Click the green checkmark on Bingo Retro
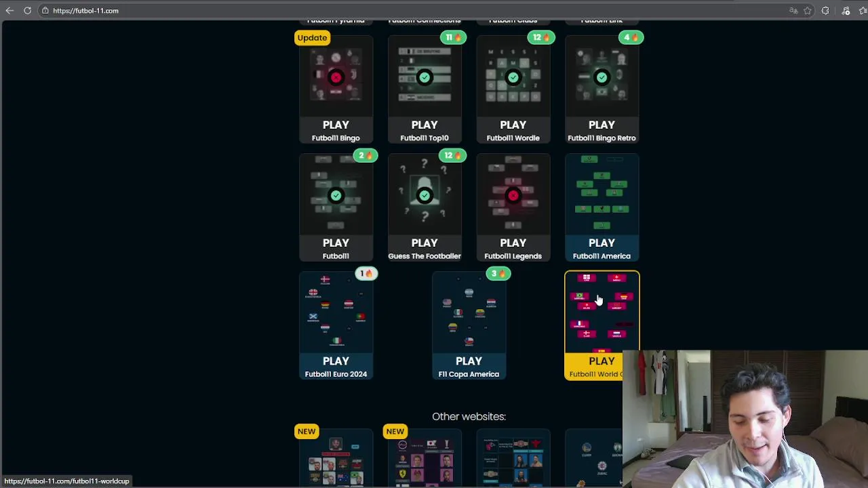The width and height of the screenshot is (868, 488). pos(601,77)
